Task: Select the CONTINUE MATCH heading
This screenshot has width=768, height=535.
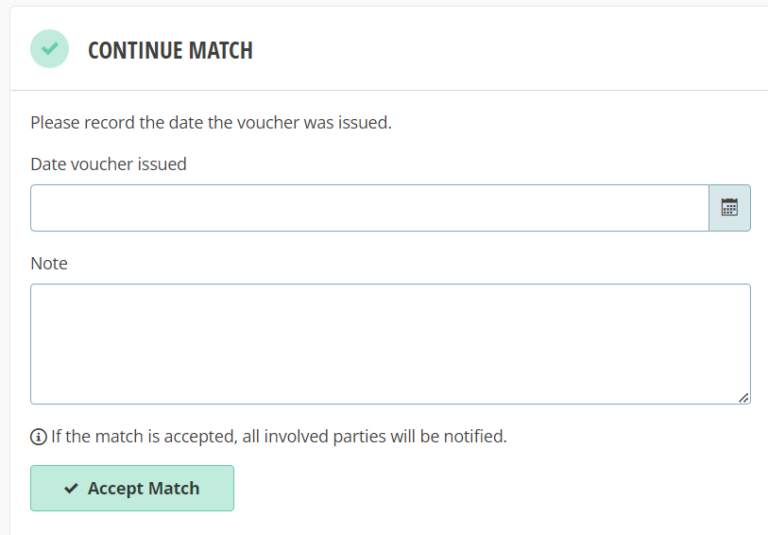Action: (x=170, y=50)
